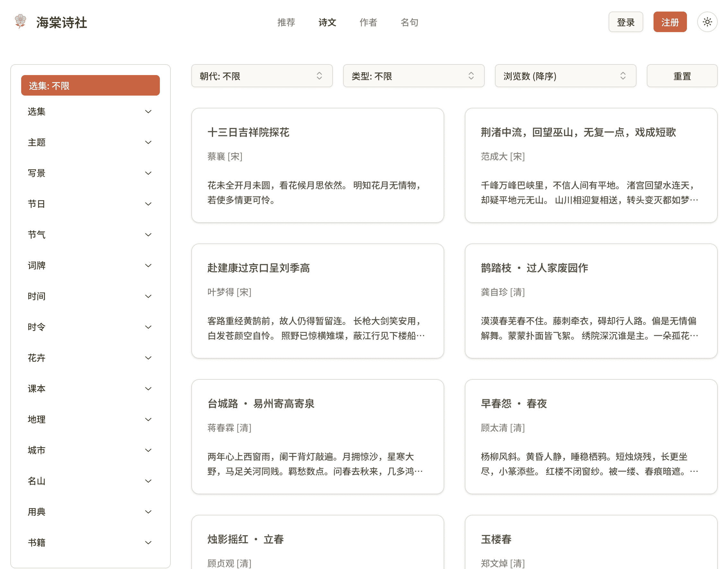Toggle the theme with the sun icon
Viewport: 728px width, 569px height.
[x=707, y=22]
